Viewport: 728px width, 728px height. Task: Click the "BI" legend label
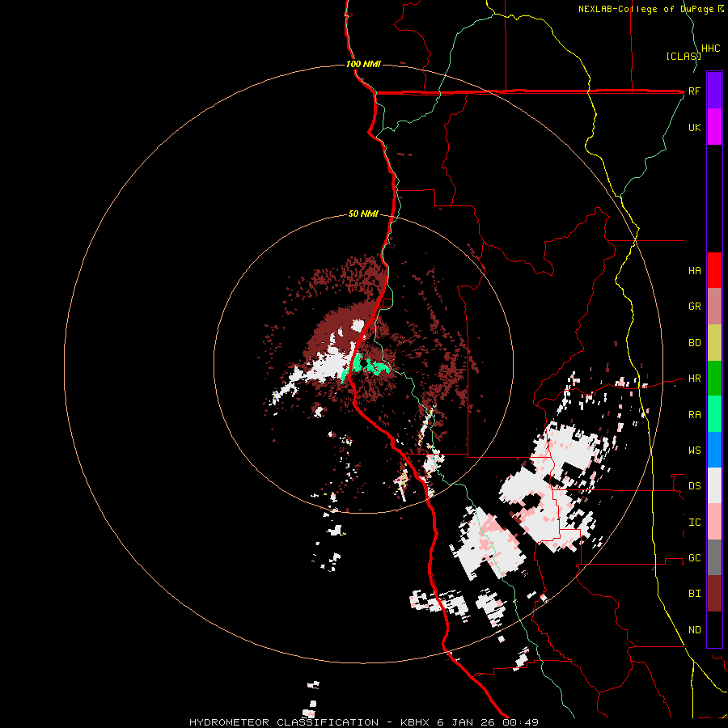(694, 594)
